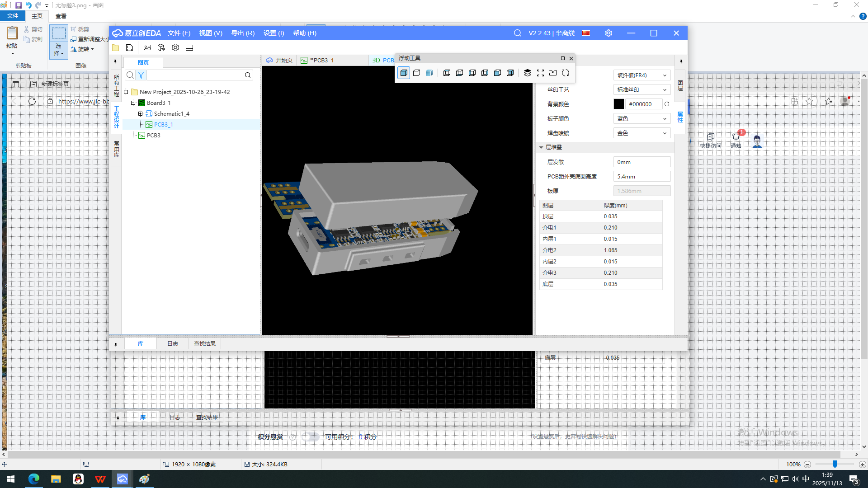Click the export image picture icon
The height and width of the screenshot is (488, 868).
coord(147,47)
